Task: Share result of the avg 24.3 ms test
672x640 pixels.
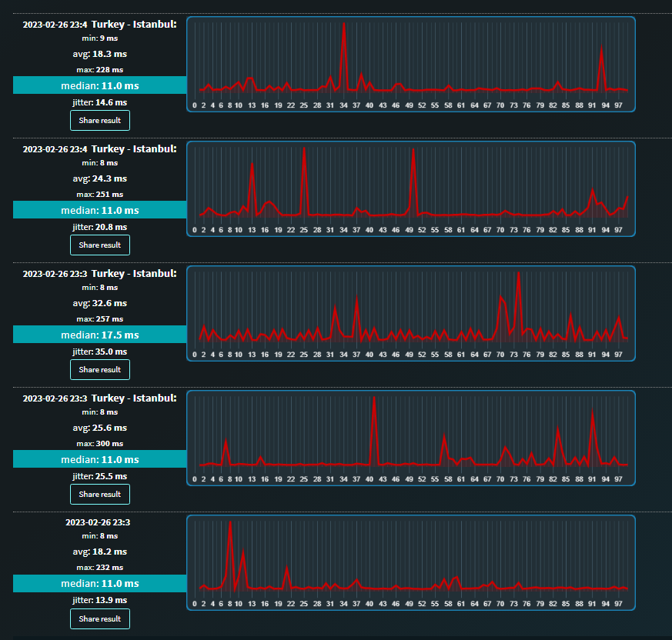Action: click(100, 245)
